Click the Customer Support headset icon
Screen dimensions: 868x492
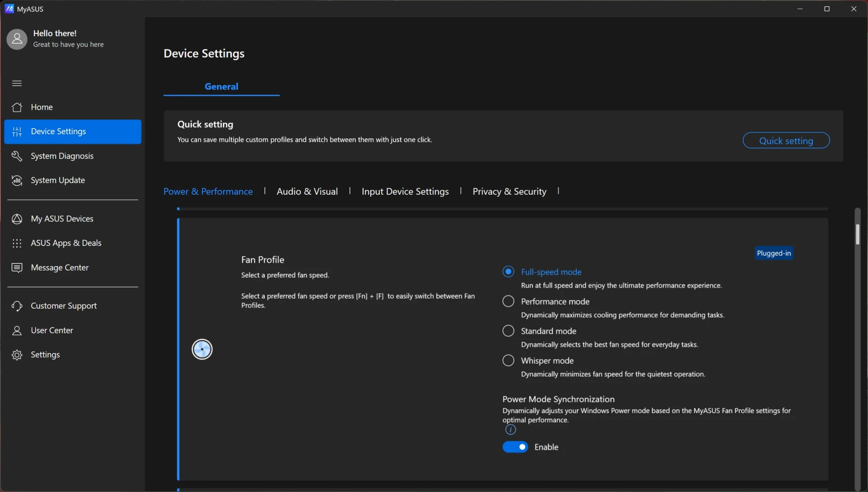(17, 306)
